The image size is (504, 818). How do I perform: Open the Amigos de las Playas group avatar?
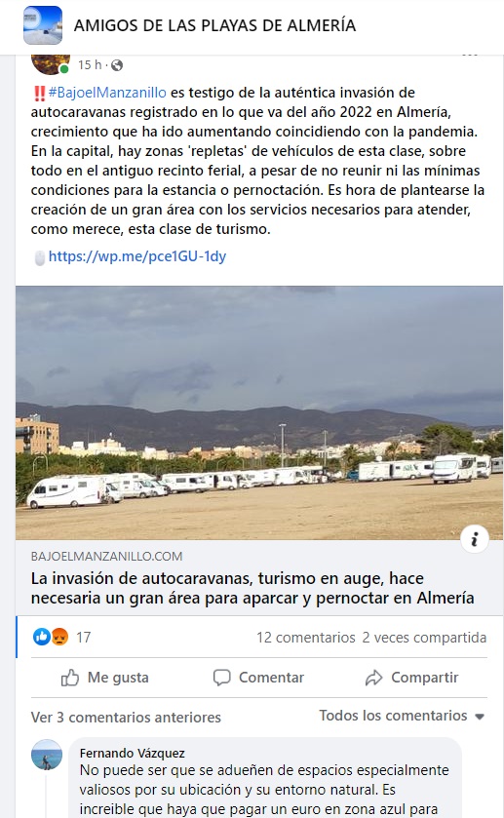pos(43,25)
